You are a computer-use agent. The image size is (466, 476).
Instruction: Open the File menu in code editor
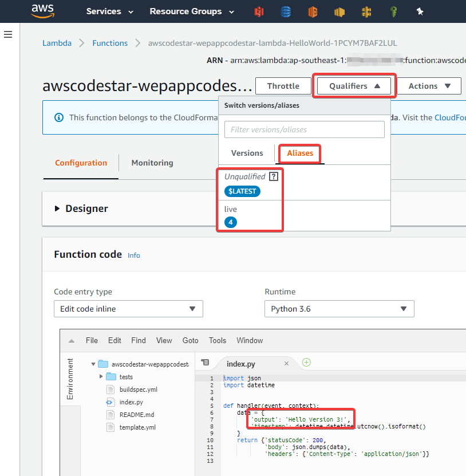(92, 341)
